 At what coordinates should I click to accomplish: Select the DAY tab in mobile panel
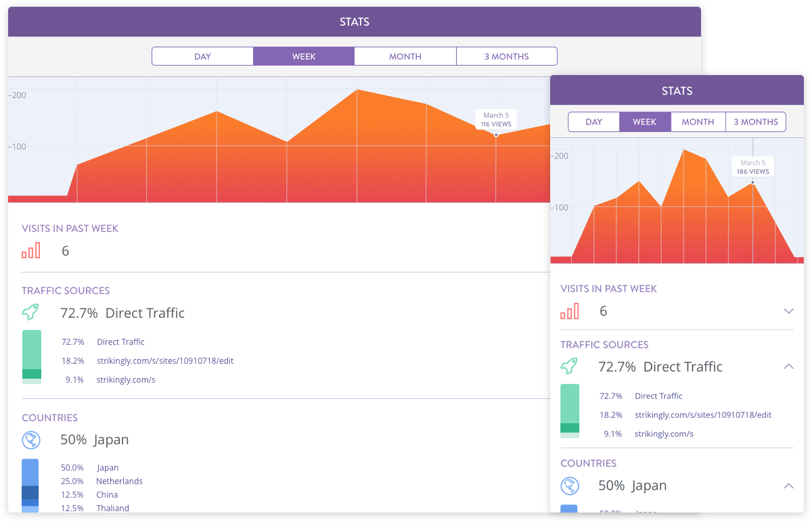593,122
